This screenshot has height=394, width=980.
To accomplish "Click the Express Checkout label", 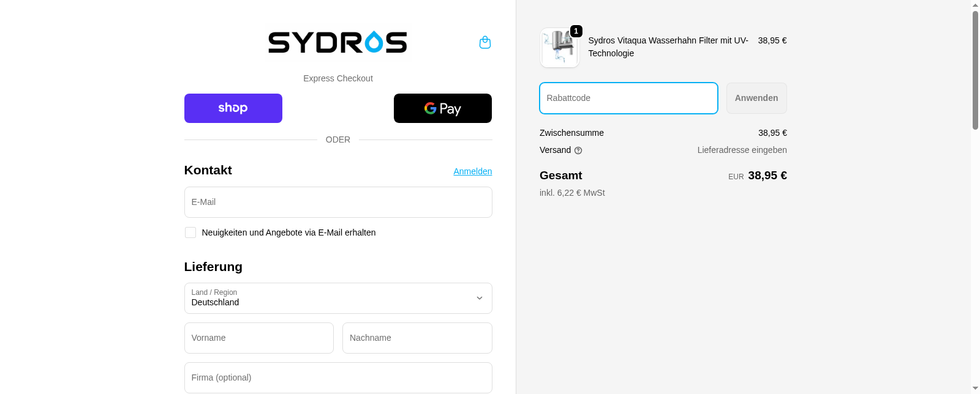I will (338, 78).
